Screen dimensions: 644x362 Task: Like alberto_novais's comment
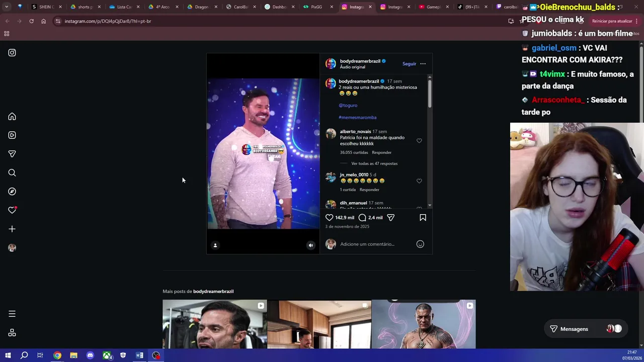pyautogui.click(x=419, y=141)
